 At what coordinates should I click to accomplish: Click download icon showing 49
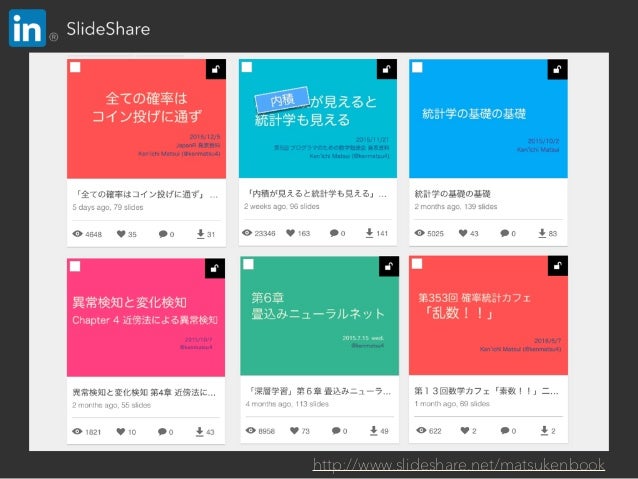374,431
